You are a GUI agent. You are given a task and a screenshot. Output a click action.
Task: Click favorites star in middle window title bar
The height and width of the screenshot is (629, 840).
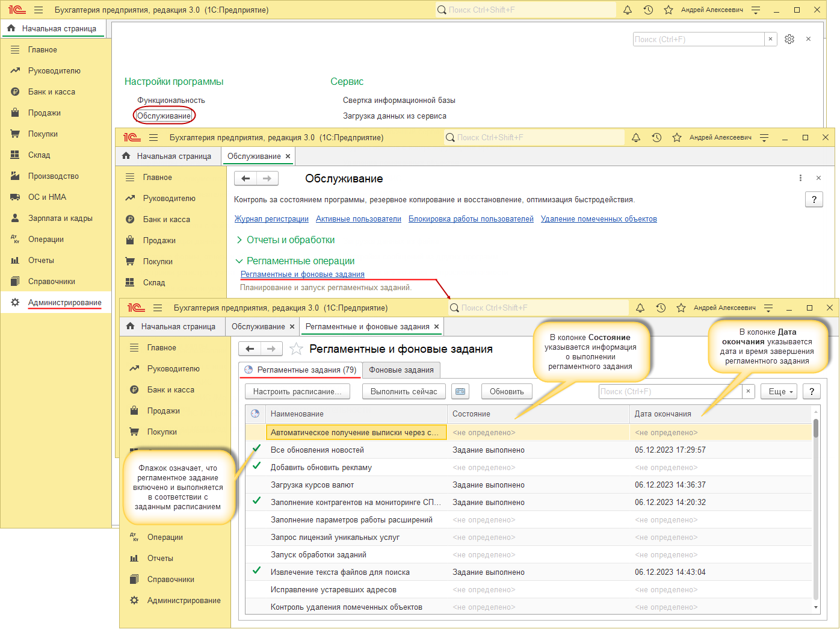point(677,137)
